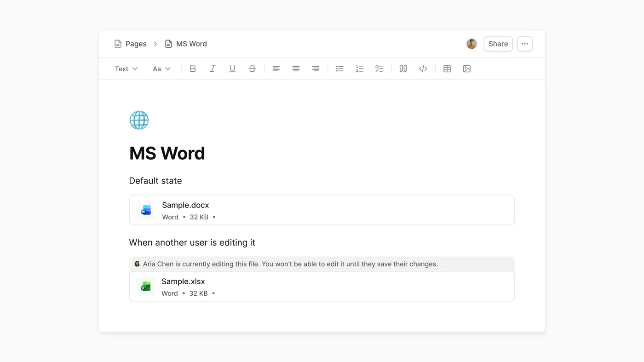Open the Text style dropdown
Screen dimensions: 644x362
pos(126,69)
